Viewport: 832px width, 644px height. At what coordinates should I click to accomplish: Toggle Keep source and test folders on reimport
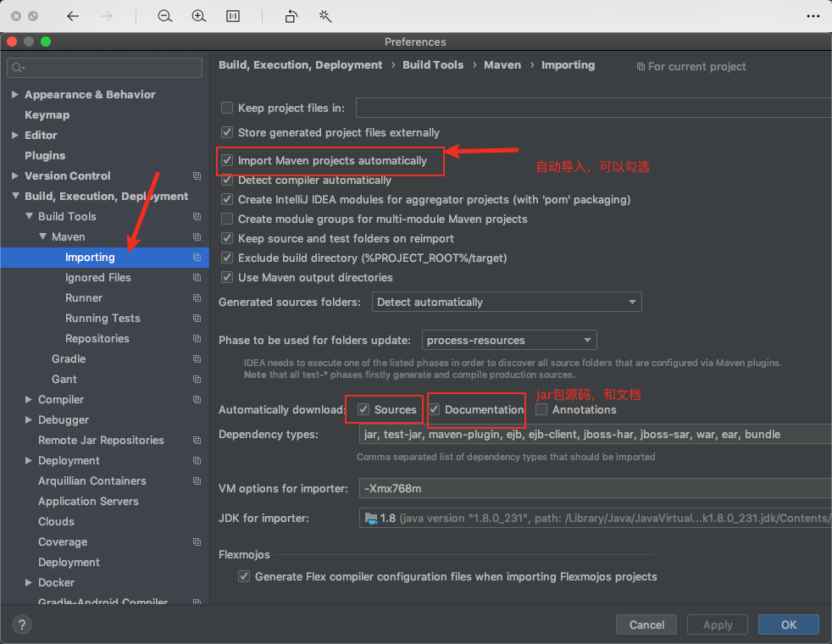(x=227, y=238)
